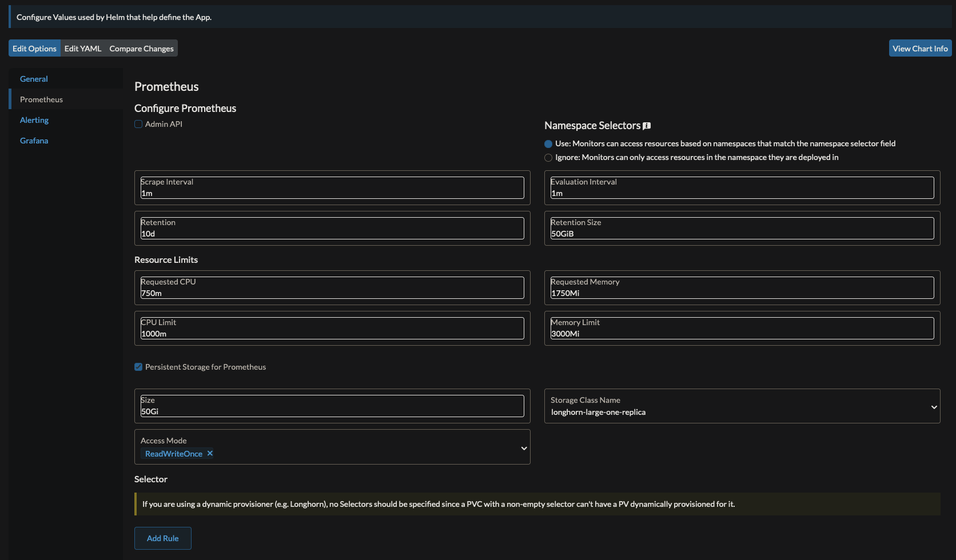Click the View Chart Info button
The height and width of the screenshot is (560, 956).
tap(920, 48)
